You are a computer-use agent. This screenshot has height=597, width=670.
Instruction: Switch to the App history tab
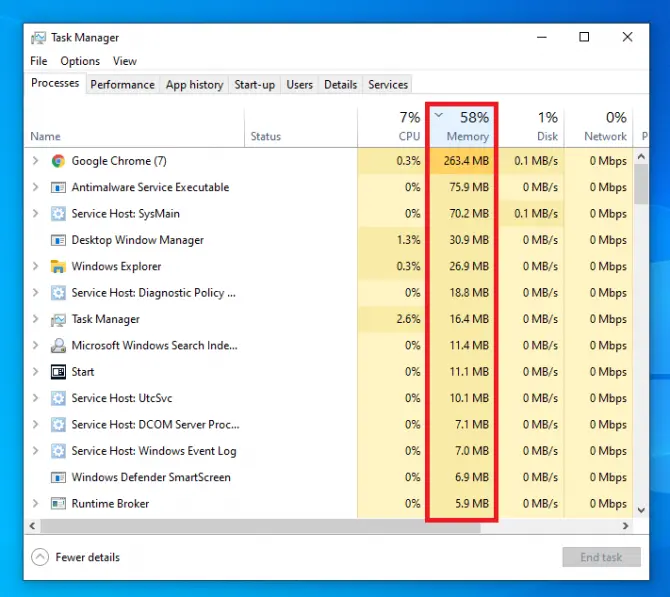pyautogui.click(x=194, y=85)
